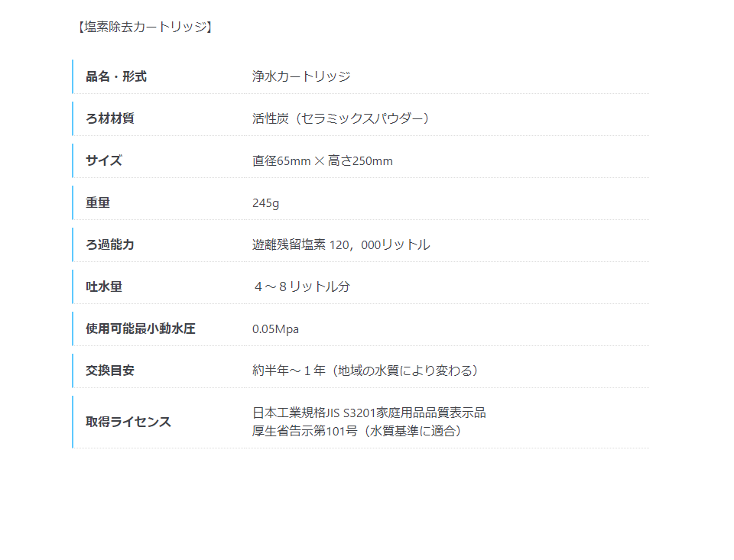Click 遊離残留塩素 120,000リットル text
734x560 pixels.
[x=341, y=244]
